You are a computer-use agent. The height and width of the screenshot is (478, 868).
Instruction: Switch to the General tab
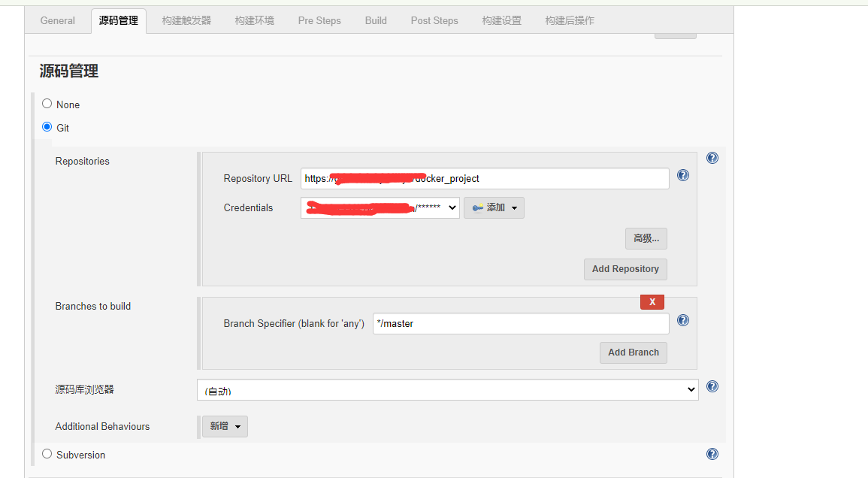[58, 20]
